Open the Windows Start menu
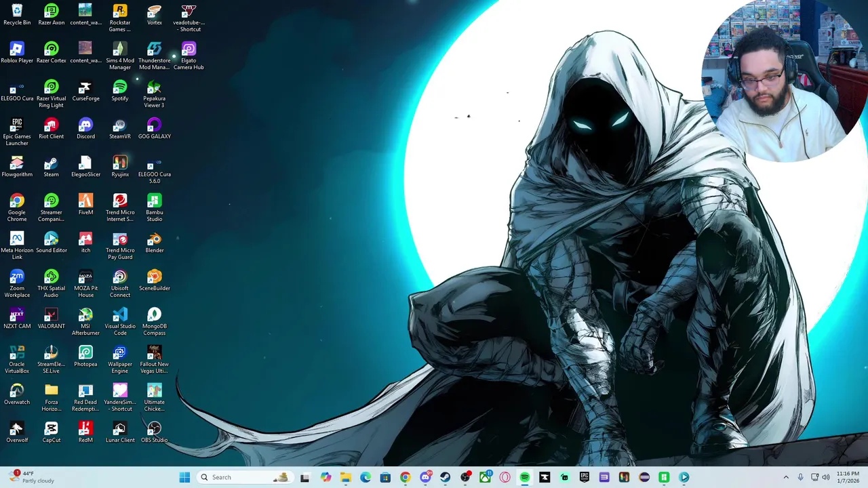This screenshot has height=488, width=868. click(184, 477)
